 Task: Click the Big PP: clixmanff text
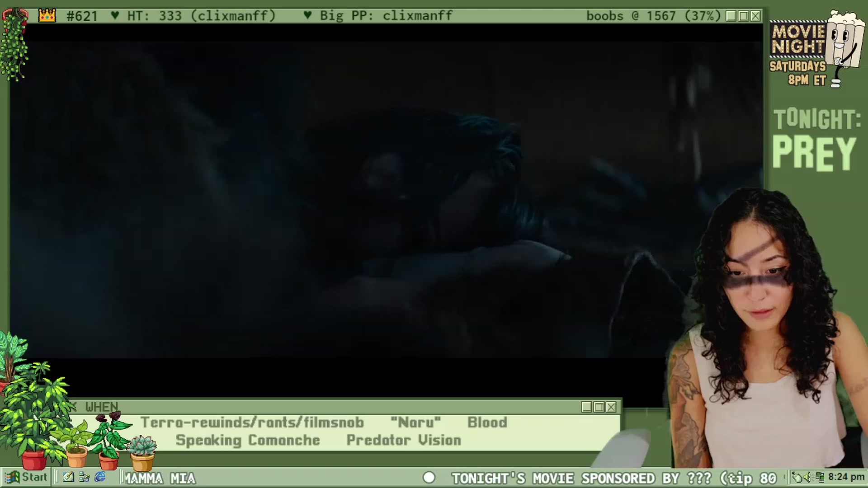tap(386, 16)
